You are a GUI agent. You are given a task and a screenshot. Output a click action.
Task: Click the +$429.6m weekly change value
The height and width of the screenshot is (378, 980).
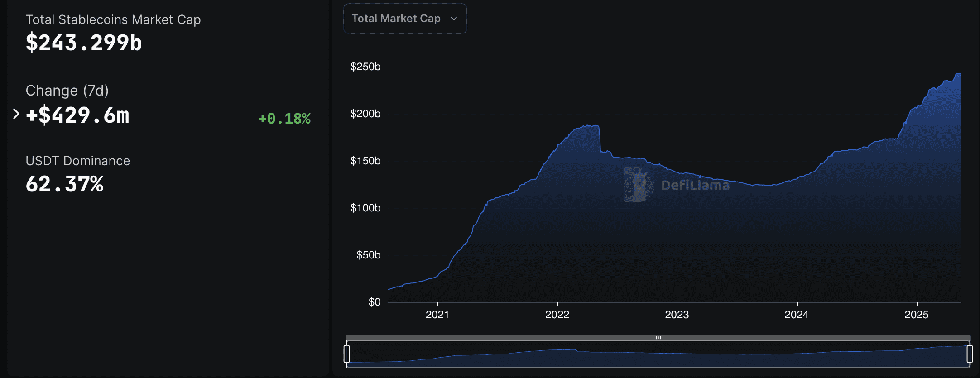[77, 115]
